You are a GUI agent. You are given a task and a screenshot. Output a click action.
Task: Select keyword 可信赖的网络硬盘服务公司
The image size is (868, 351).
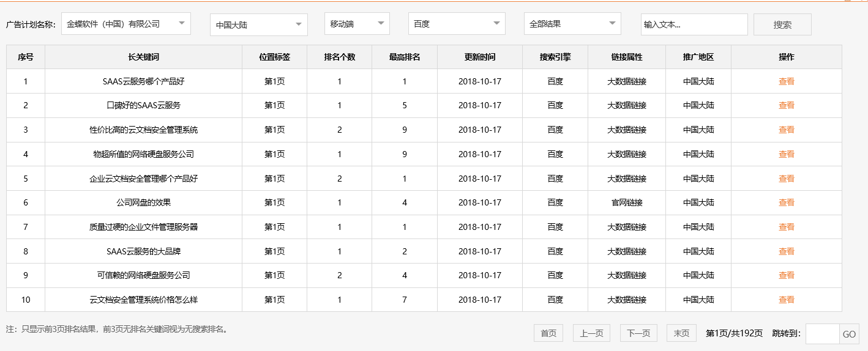(x=144, y=275)
